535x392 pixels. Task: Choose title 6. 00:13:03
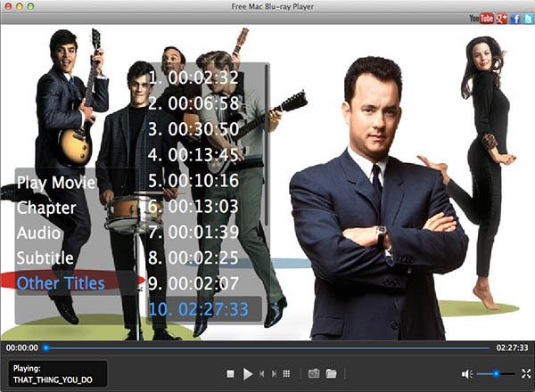point(193,206)
